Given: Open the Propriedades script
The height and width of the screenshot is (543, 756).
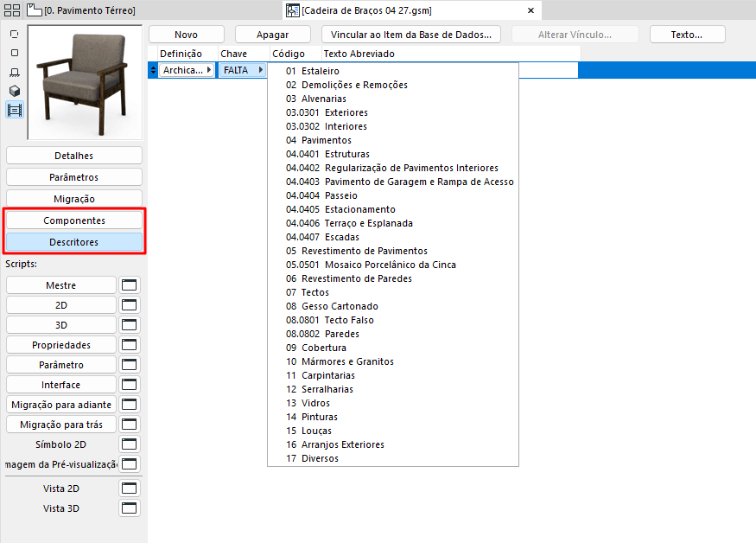Looking at the screenshot, I should point(61,345).
